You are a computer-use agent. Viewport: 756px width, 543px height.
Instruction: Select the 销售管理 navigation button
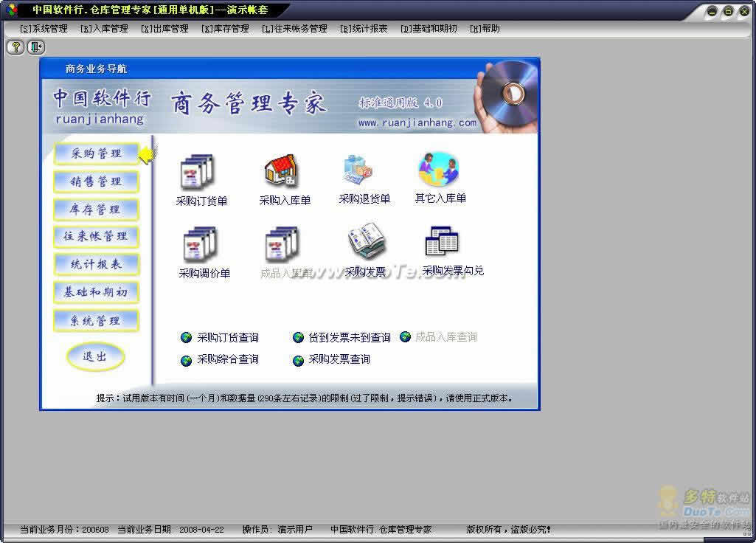point(97,181)
